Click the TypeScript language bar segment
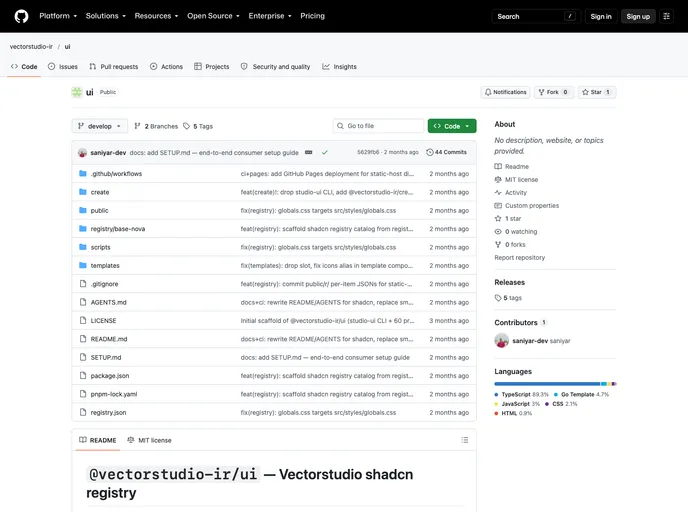 [x=547, y=384]
